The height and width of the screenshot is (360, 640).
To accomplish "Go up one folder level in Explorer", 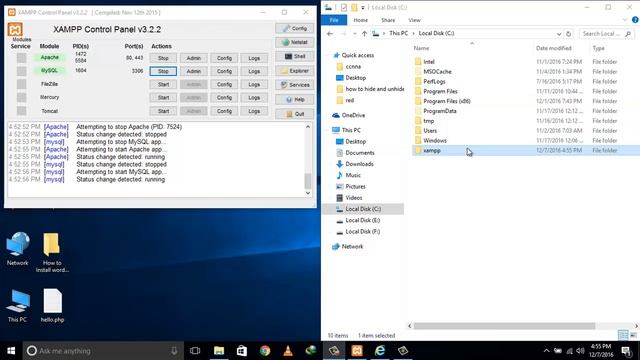I will (x=364, y=33).
